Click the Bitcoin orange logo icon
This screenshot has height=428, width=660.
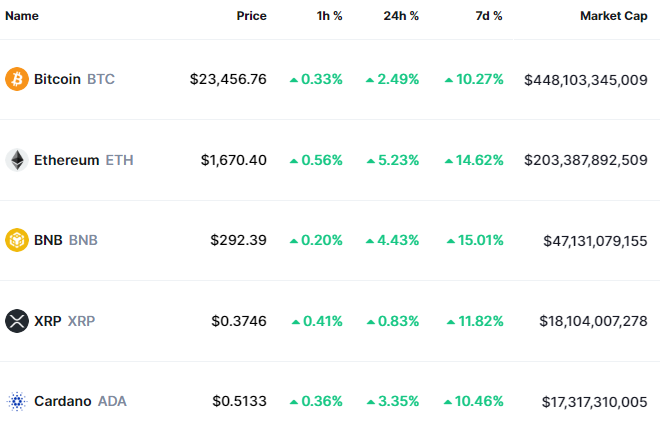point(17,79)
